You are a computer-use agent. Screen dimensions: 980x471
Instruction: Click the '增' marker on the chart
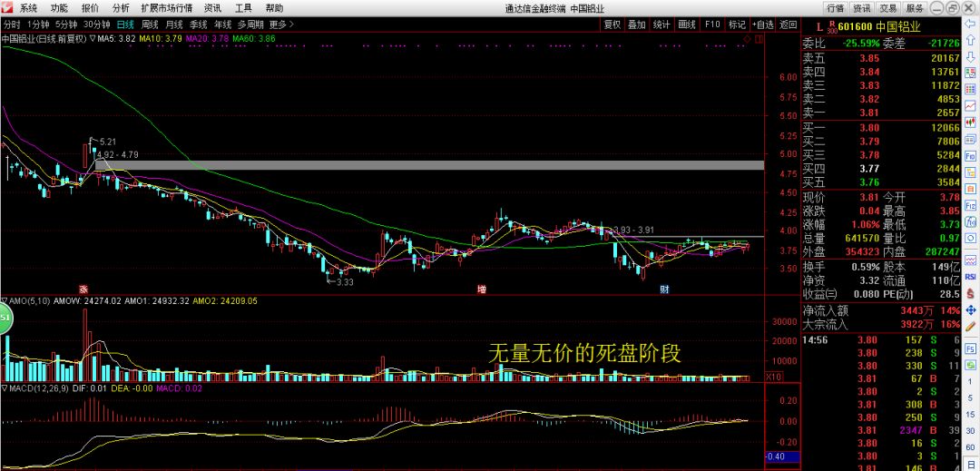click(x=482, y=289)
